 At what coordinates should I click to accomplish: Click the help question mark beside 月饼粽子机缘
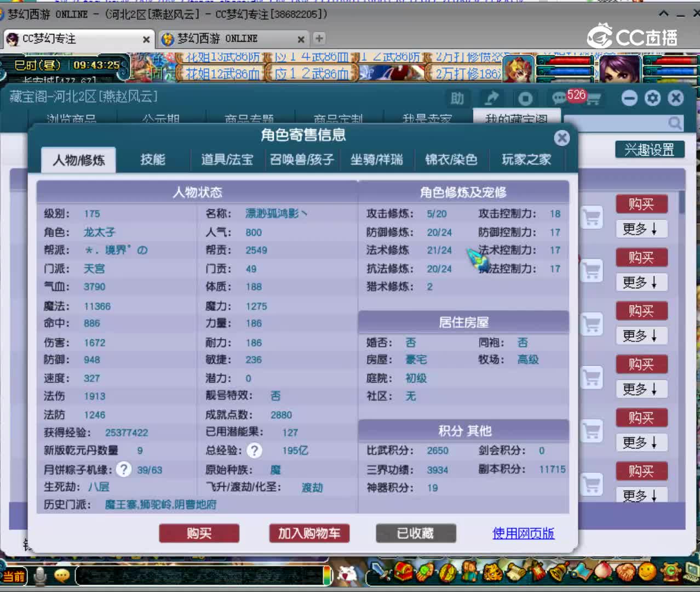coord(124,469)
